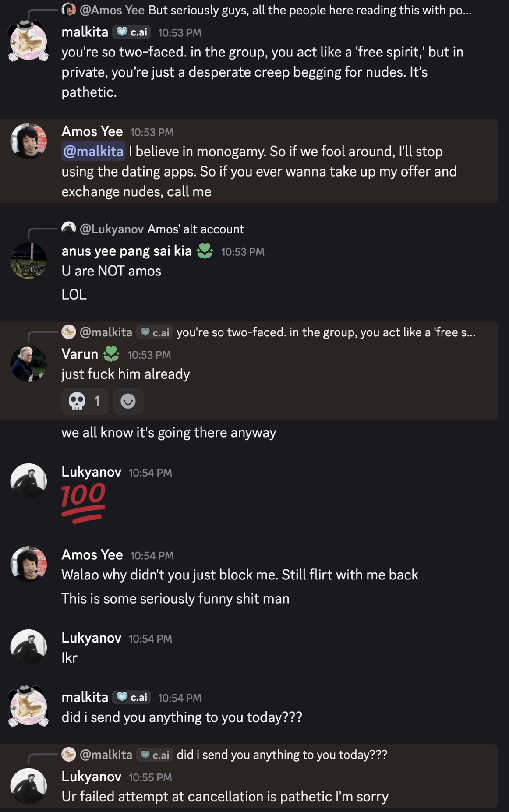This screenshot has height=812, width=509.
Task: Click the 100 emoji from Lukyanov
Action: (83, 502)
